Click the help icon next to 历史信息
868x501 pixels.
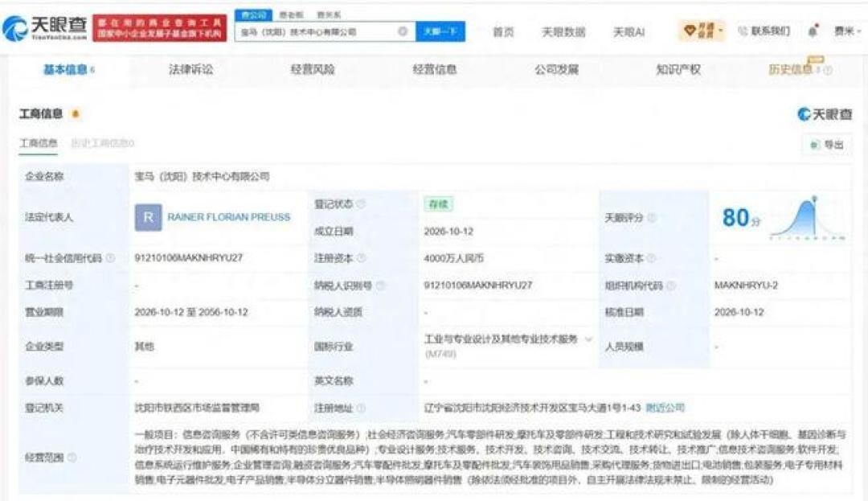(828, 70)
